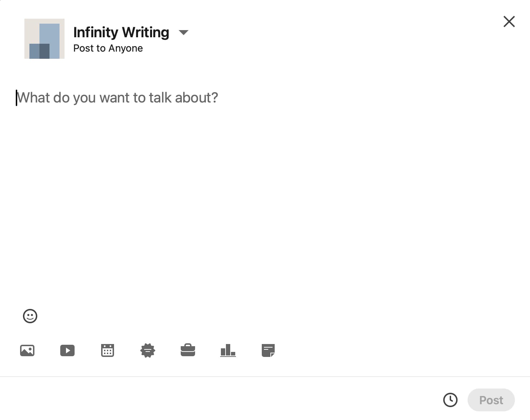Add a video with the play icon

tap(67, 350)
